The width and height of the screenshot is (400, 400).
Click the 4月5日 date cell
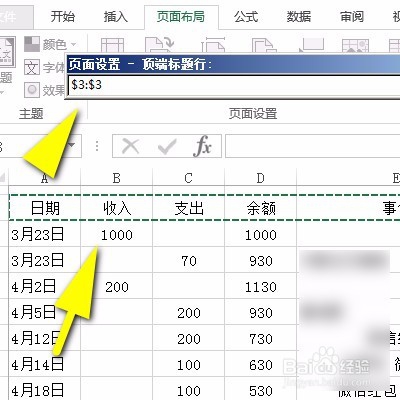(45, 312)
